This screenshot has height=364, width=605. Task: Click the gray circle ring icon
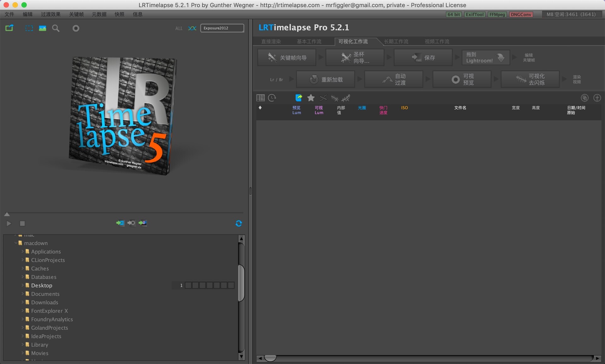(x=76, y=28)
